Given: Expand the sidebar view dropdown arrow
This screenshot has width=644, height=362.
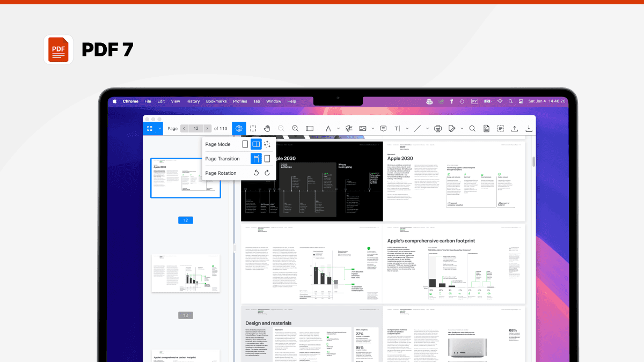Looking at the screenshot, I should [159, 129].
